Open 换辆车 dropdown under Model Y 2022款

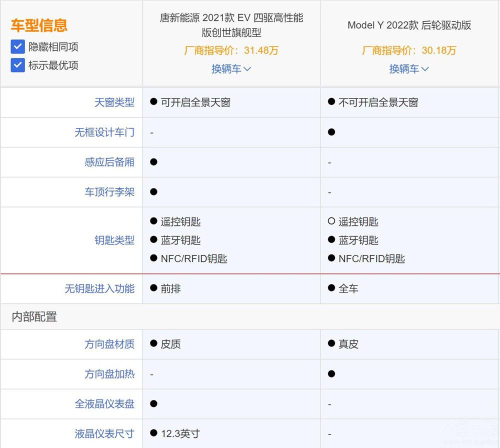pyautogui.click(x=409, y=69)
